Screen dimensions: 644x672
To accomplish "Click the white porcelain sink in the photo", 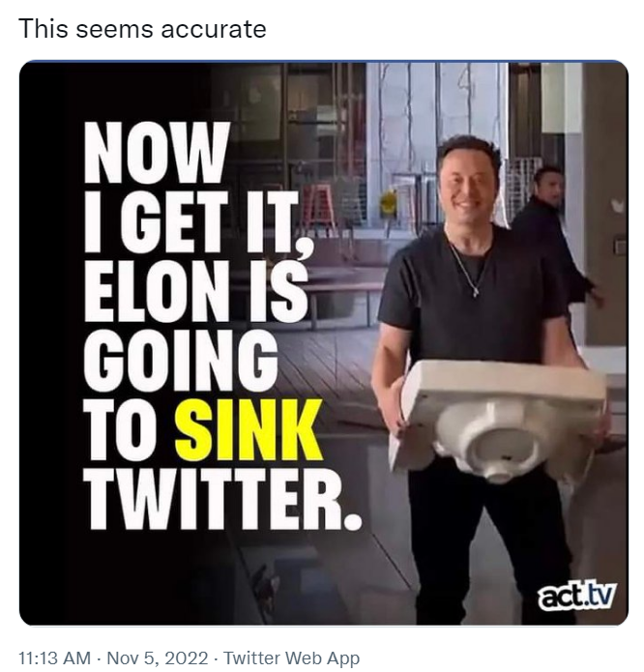I will pos(493,416).
